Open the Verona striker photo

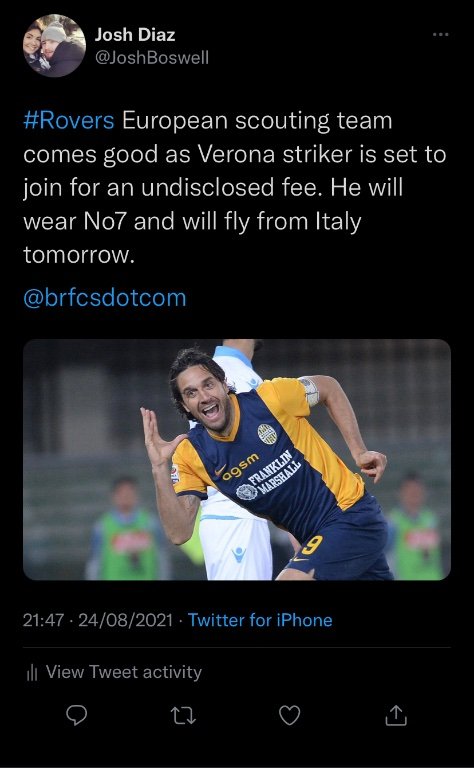pos(237,459)
